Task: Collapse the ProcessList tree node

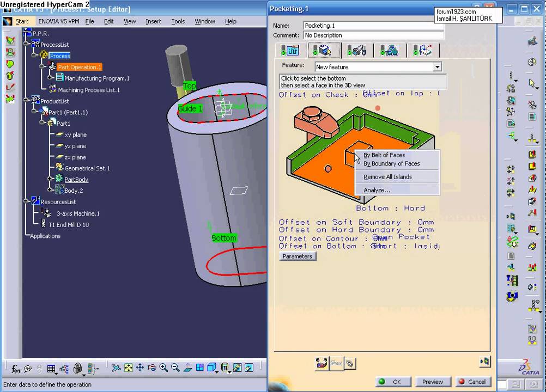Action: coord(27,44)
